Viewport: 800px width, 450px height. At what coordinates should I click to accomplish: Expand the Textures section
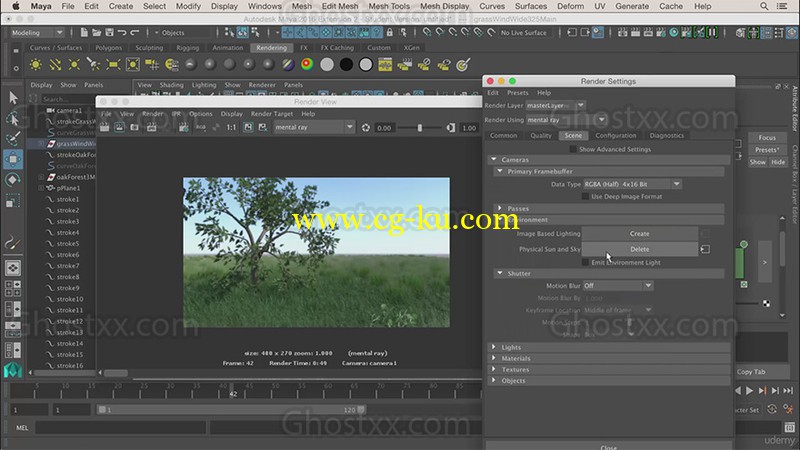(493, 369)
